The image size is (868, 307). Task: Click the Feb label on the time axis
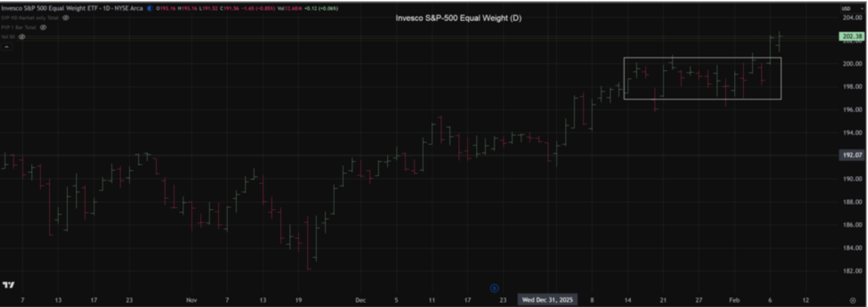pyautogui.click(x=734, y=300)
